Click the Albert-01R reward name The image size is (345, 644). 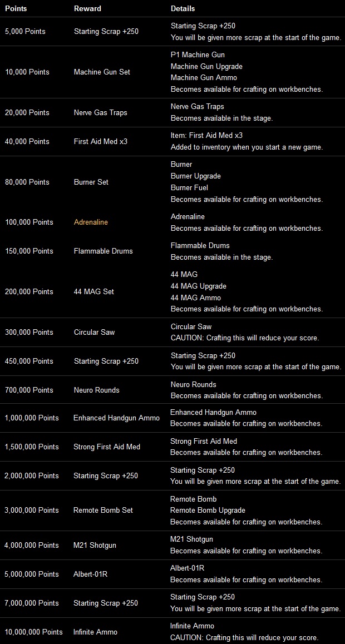tap(90, 574)
